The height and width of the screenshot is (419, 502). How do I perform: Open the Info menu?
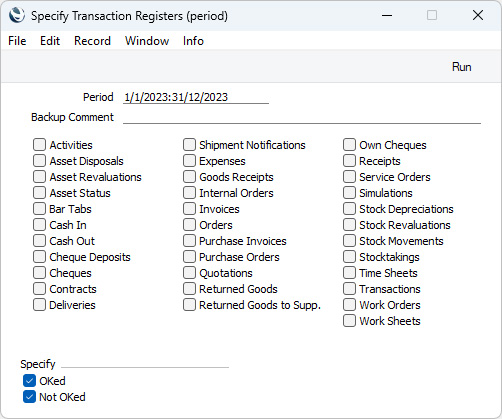point(193,41)
